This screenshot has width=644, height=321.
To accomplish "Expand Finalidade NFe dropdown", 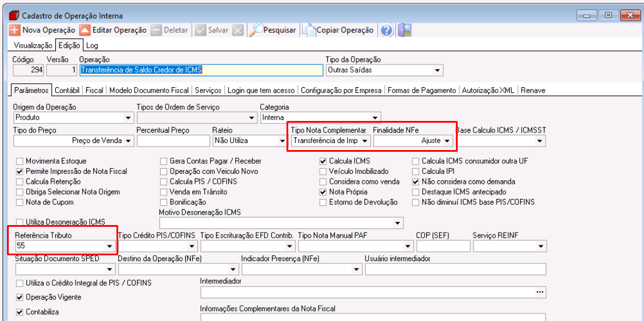I will tap(447, 141).
